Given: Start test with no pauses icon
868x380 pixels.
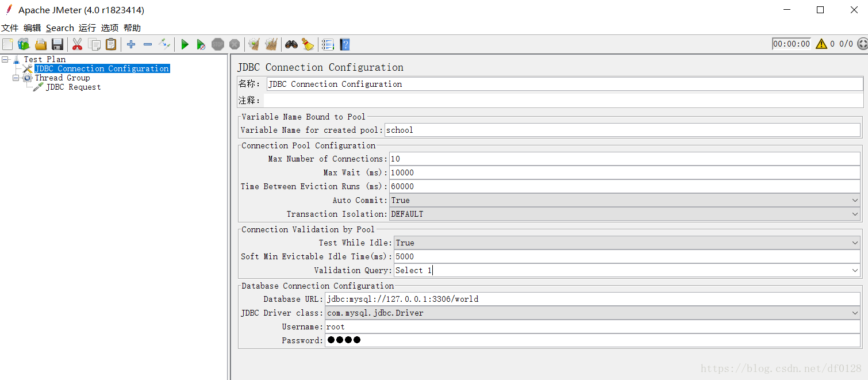Looking at the screenshot, I should [201, 44].
